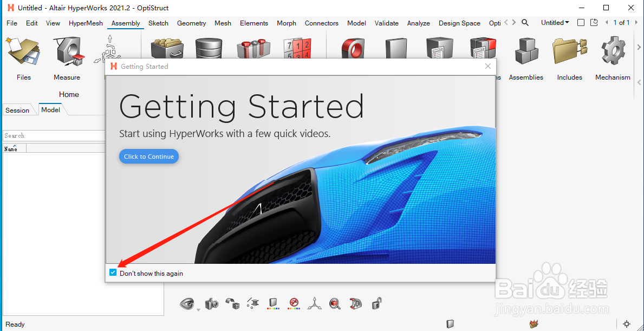This screenshot has height=331, width=644.
Task: Open the Mechanism gear tool
Action: (613, 50)
